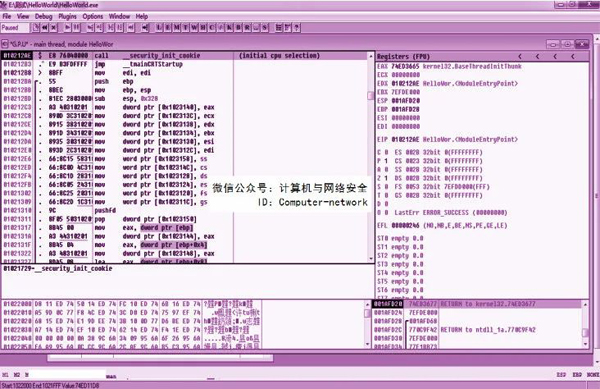The image size is (600, 389).
Task: Select the dump row at address 01022000
Action: pyautogui.click(x=132, y=304)
